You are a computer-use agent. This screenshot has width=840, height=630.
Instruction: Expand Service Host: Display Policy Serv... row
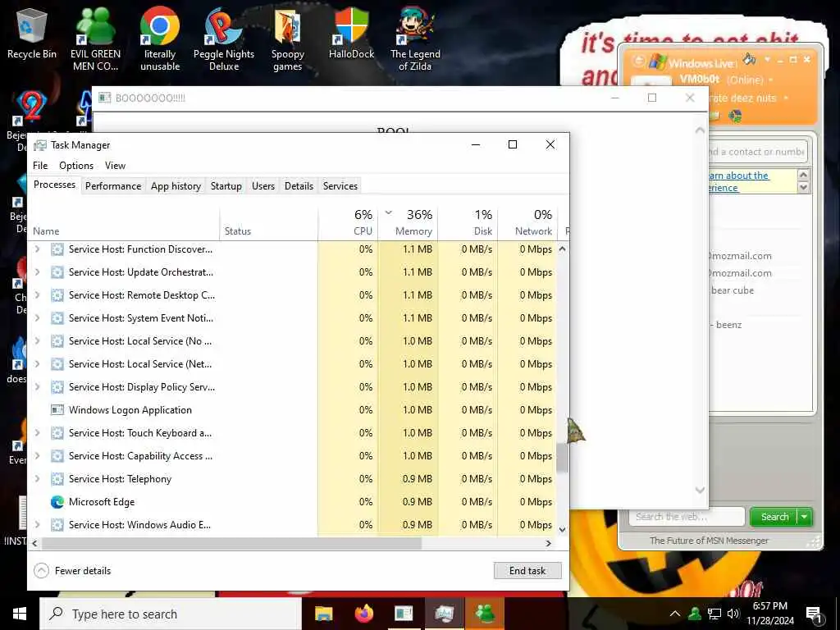pyautogui.click(x=38, y=387)
